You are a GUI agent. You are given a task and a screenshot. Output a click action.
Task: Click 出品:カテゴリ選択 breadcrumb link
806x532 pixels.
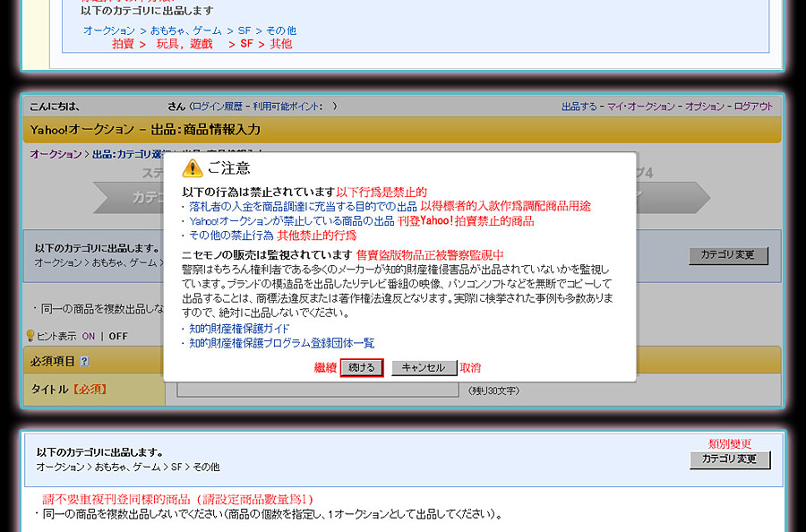(x=128, y=154)
